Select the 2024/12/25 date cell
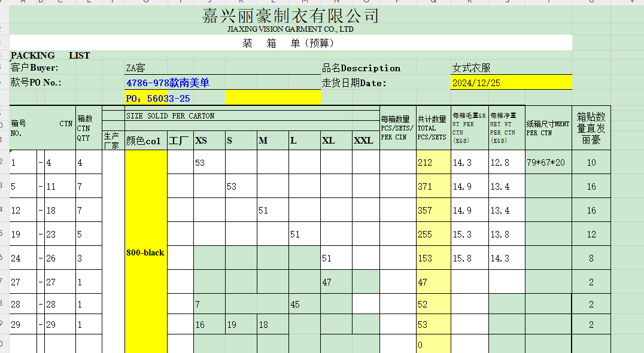The image size is (644, 353). point(511,83)
